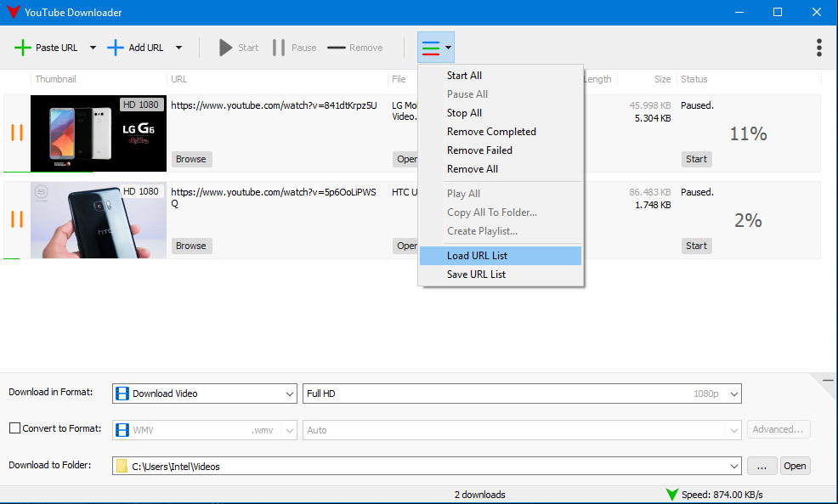
Task: Expand the Paste URL dropdown arrow
Action: tap(93, 48)
